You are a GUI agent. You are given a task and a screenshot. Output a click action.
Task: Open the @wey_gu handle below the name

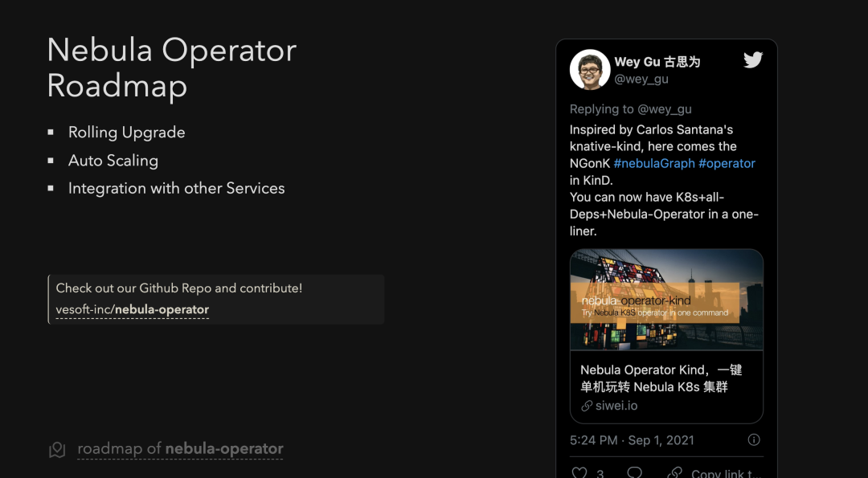pos(641,79)
